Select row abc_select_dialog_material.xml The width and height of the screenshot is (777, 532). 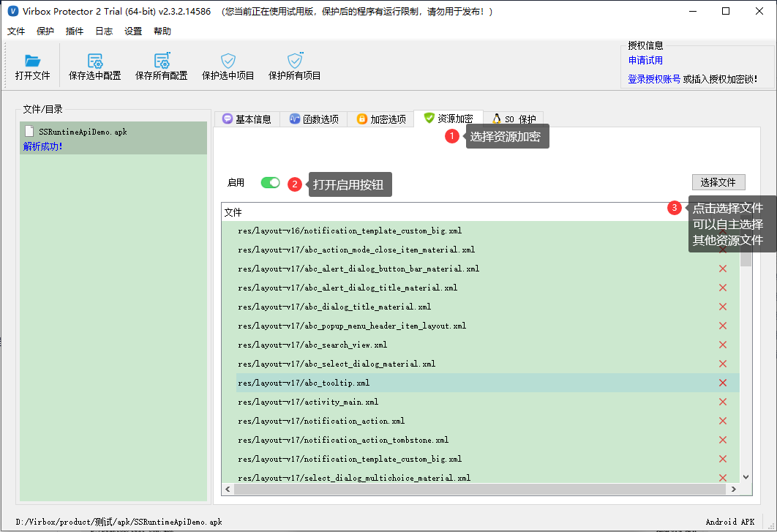[x=487, y=364]
